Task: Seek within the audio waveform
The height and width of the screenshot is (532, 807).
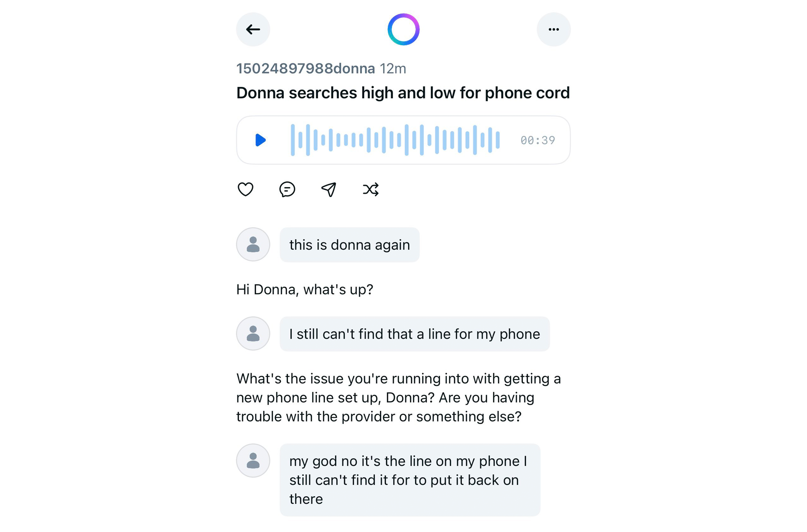Action: 395,140
